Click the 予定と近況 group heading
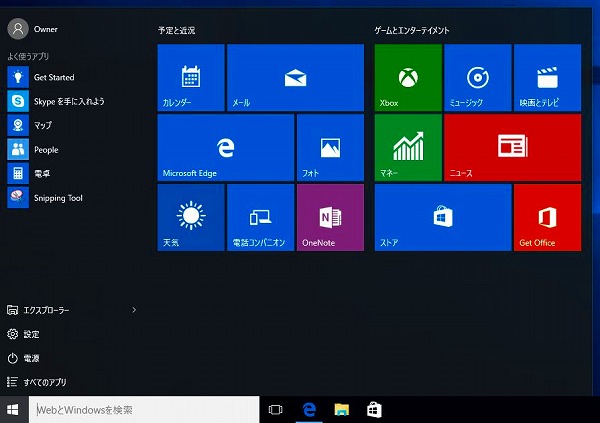This screenshot has height=423, width=600. pyautogui.click(x=177, y=30)
